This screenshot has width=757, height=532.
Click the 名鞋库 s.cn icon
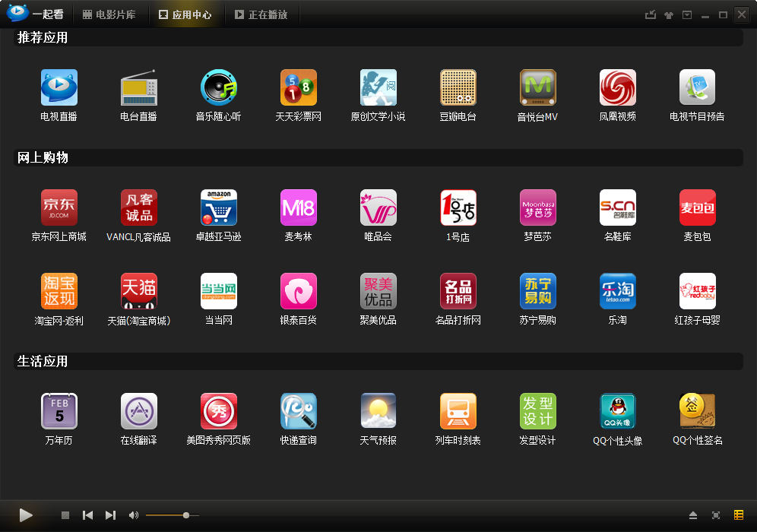tap(617, 207)
